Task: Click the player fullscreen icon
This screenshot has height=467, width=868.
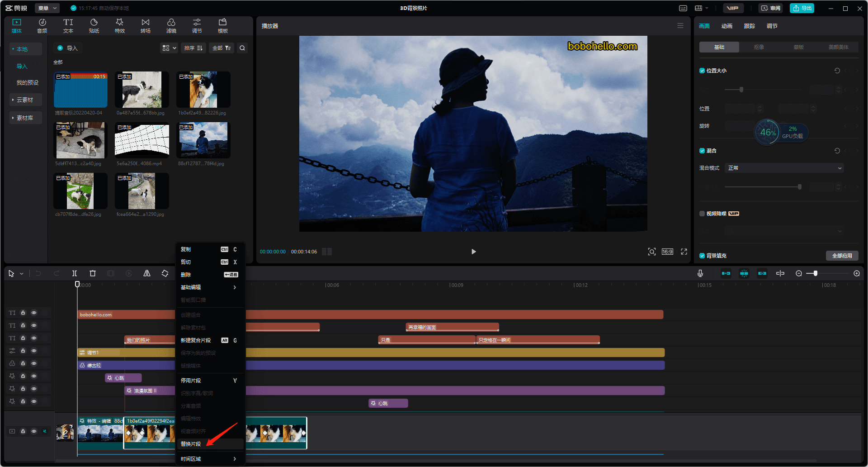Action: point(684,252)
